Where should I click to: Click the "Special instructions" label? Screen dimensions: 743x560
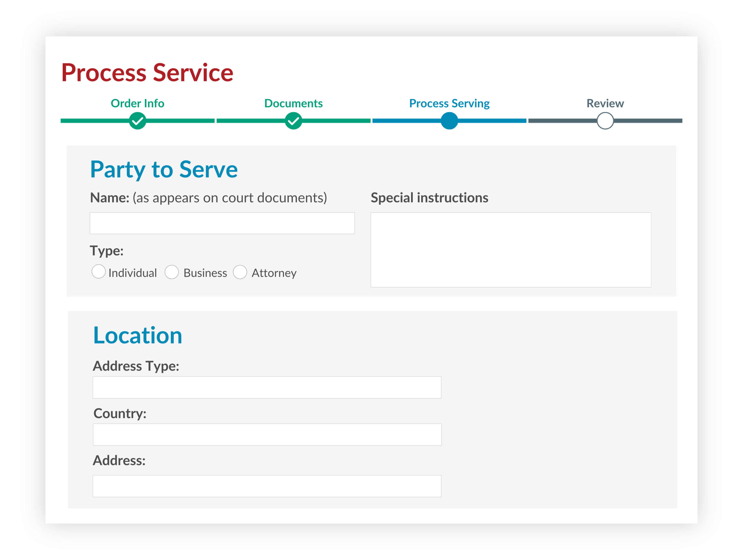point(430,198)
